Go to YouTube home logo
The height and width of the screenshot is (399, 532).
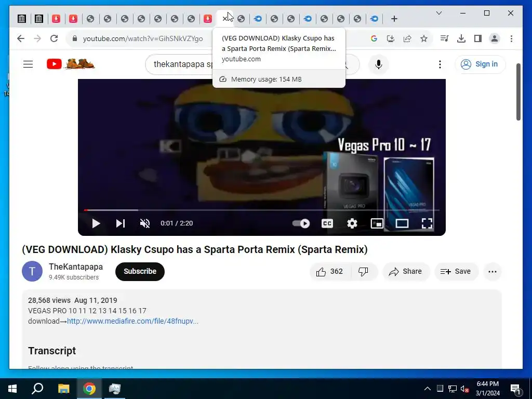click(x=71, y=64)
